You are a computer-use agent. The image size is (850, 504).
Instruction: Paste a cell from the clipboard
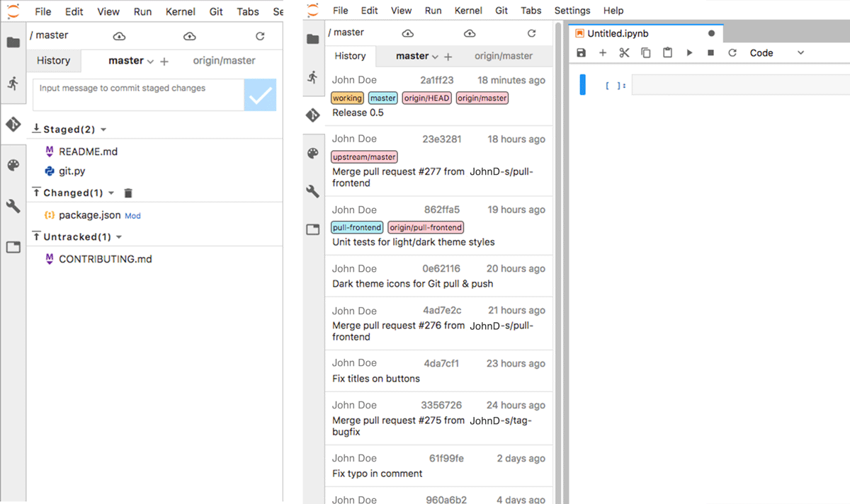(667, 52)
